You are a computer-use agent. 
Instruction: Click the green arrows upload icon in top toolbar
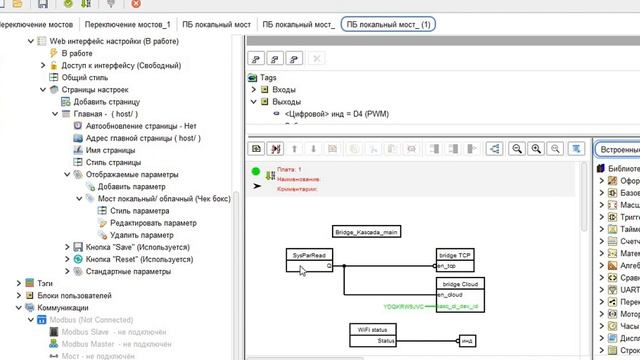point(85,4)
